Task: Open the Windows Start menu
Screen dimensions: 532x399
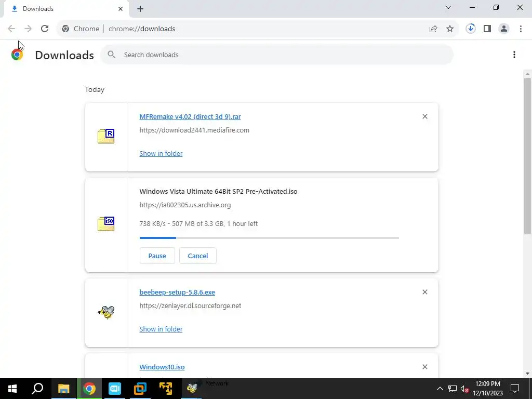Action: [12, 389]
